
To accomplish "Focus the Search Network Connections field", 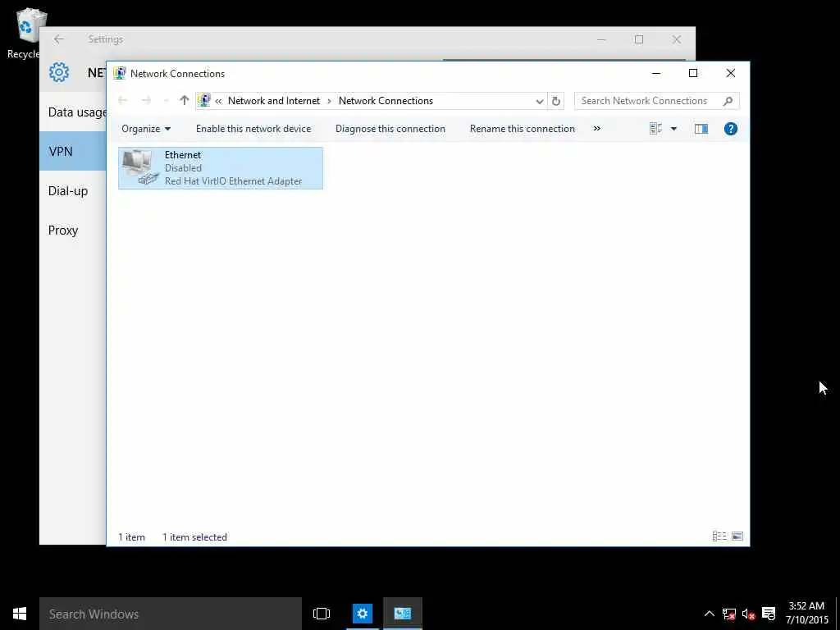I will (656, 101).
